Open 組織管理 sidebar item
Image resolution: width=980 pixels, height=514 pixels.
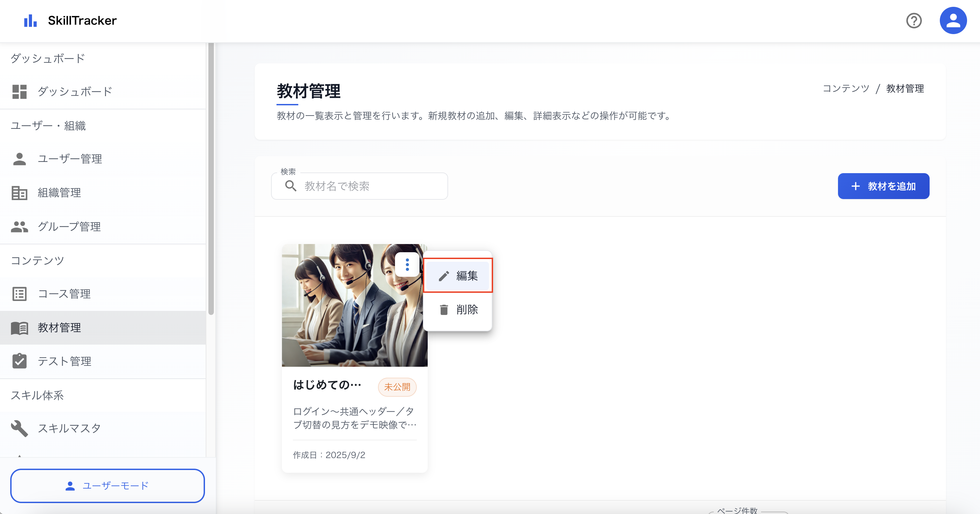click(x=59, y=193)
